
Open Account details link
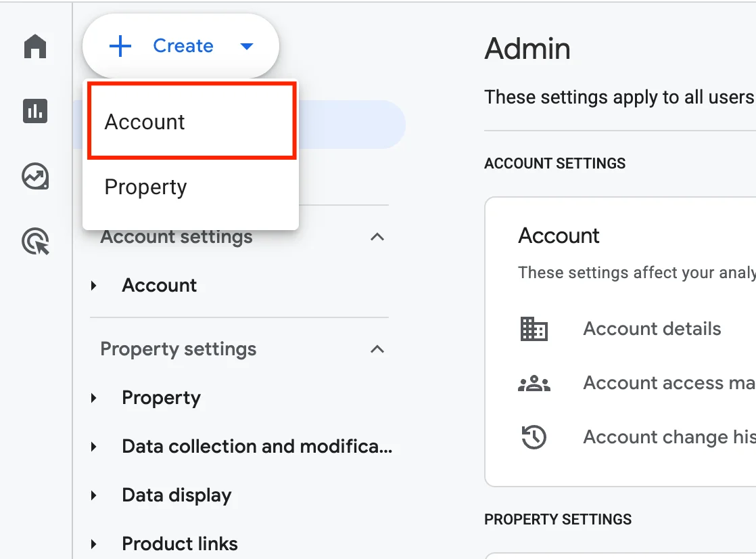click(x=652, y=329)
